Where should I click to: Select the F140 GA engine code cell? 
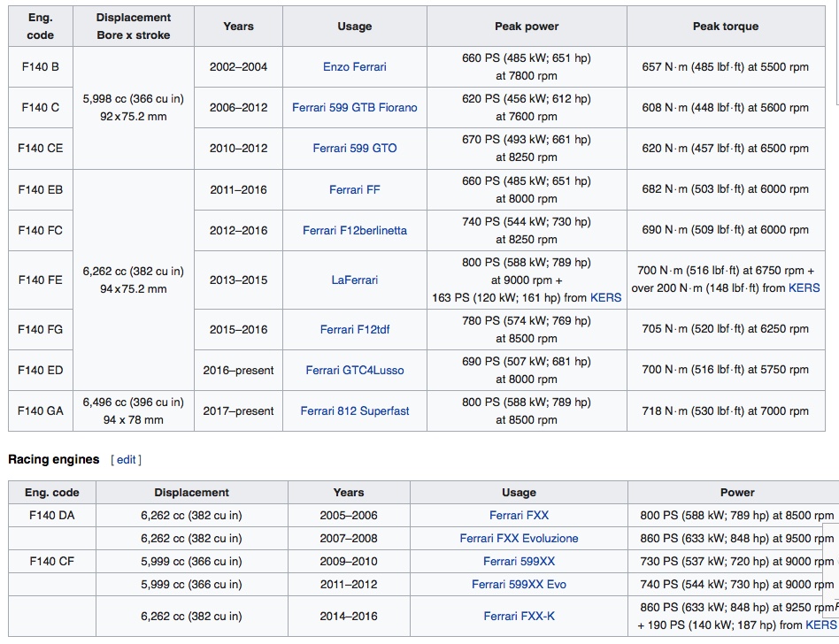click(41, 410)
